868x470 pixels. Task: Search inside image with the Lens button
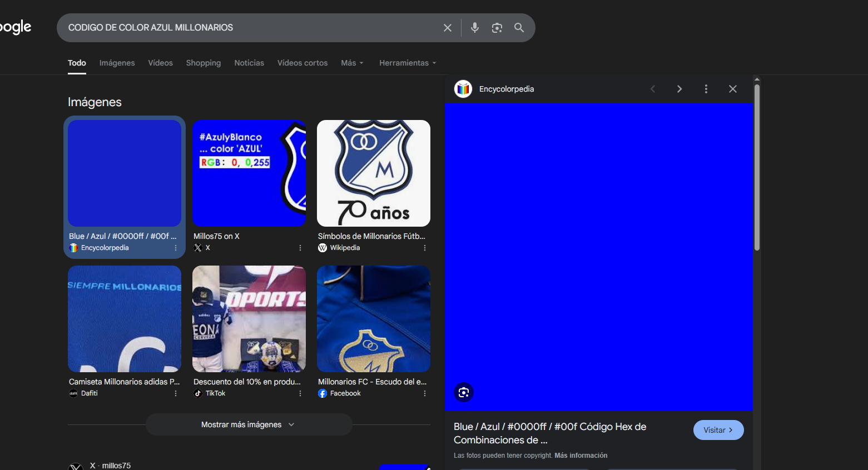point(464,393)
